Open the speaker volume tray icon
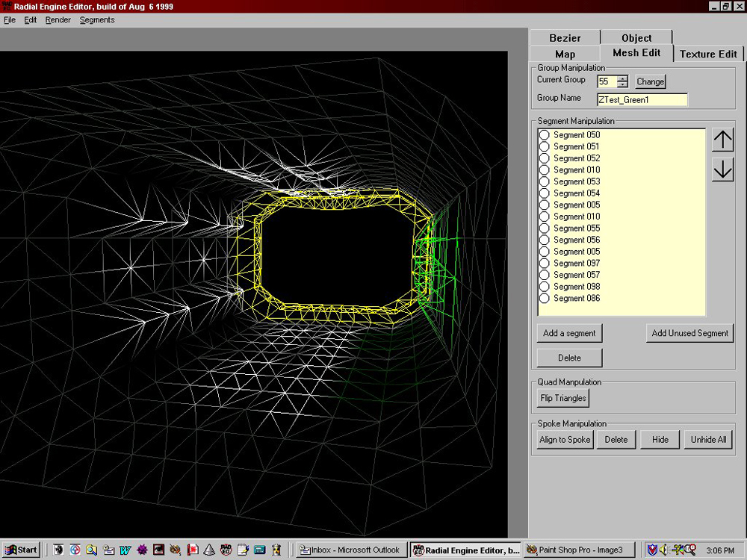Image resolution: width=747 pixels, height=560 pixels. click(x=664, y=550)
